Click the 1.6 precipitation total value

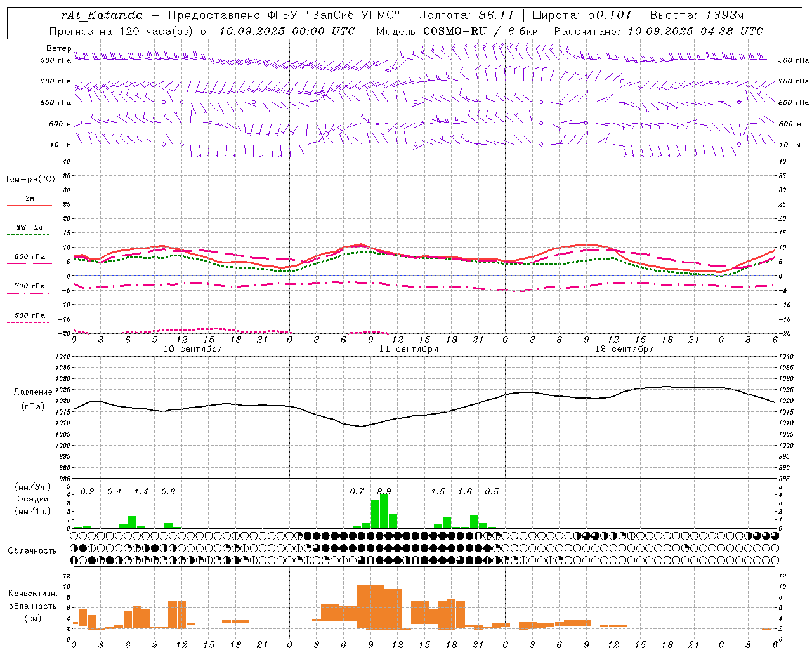click(465, 492)
